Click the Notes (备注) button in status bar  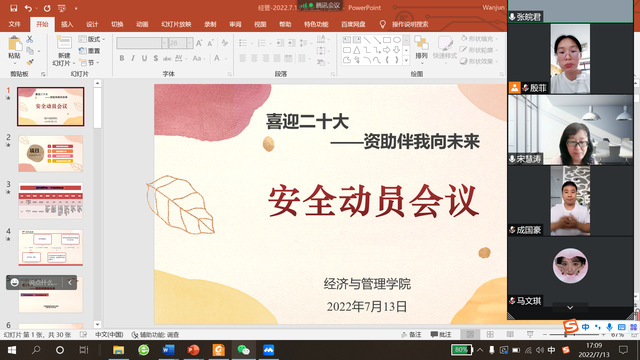click(x=411, y=335)
